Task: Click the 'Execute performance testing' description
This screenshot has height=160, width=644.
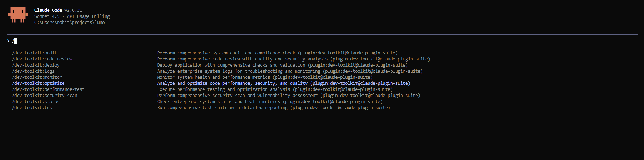Action: (x=275, y=89)
